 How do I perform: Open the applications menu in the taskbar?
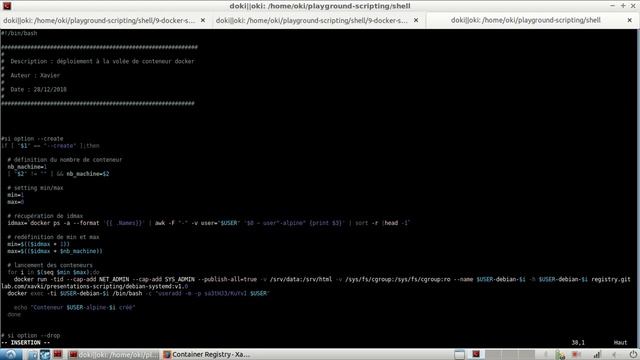pos(11,354)
